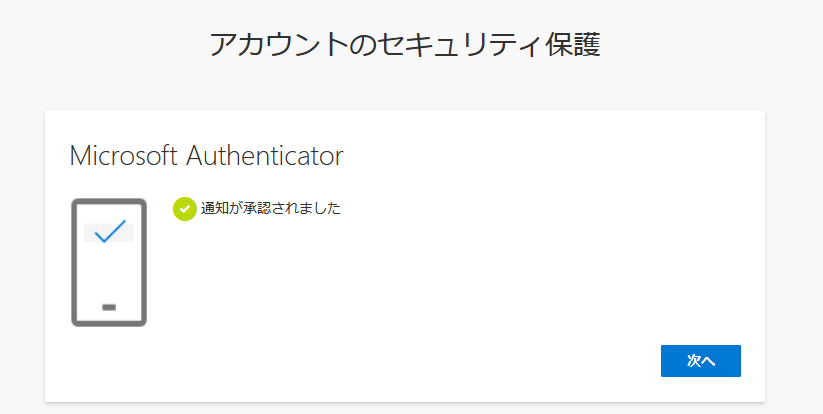Click the white tick inside green circle

pyautogui.click(x=185, y=209)
